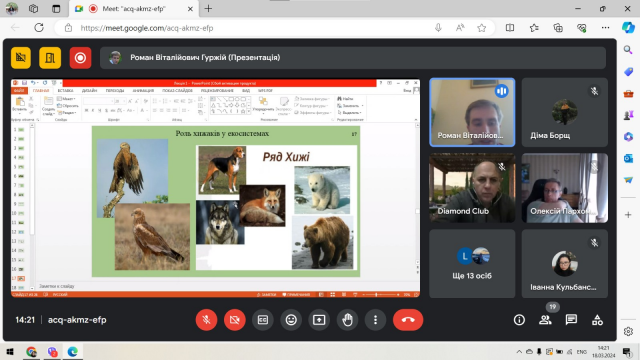
Task: Add this page to favorites star
Action: click(482, 28)
